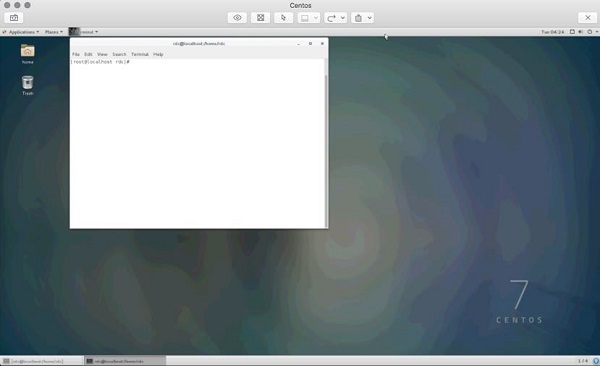The image size is (600, 366).
Task: Open the terminal View menu
Action: pyautogui.click(x=102, y=54)
